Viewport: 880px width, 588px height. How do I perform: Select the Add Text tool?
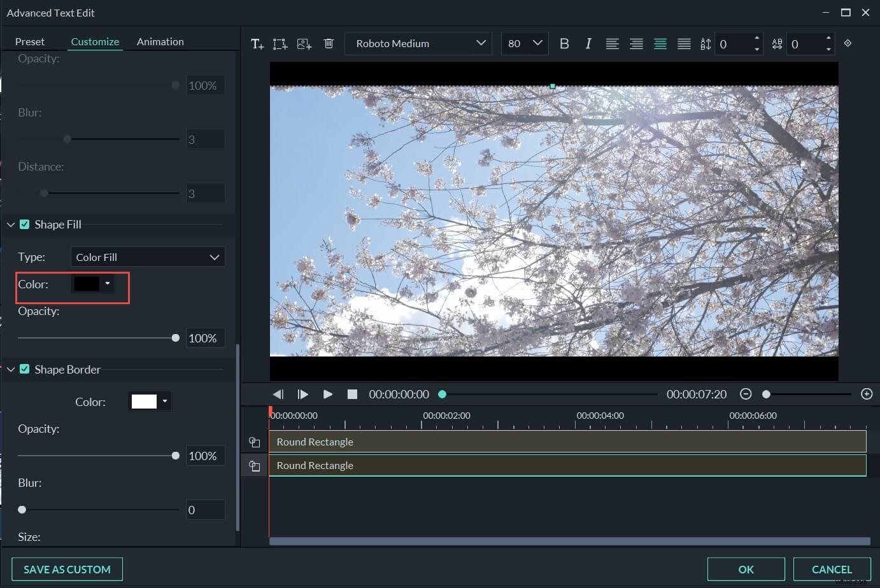click(257, 43)
